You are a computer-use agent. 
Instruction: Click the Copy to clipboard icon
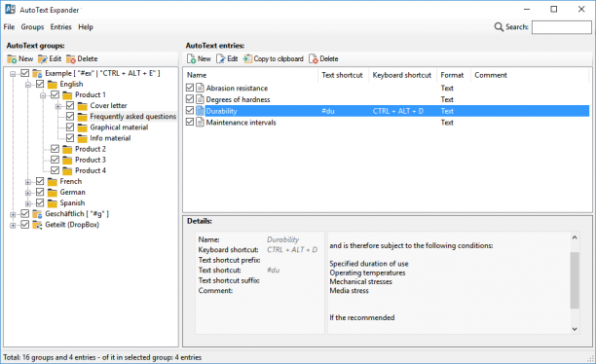coord(247,59)
